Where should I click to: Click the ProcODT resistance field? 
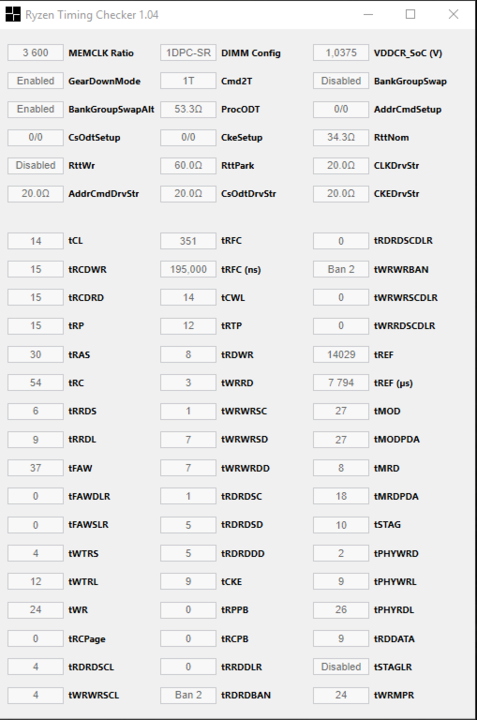pyautogui.click(x=188, y=109)
